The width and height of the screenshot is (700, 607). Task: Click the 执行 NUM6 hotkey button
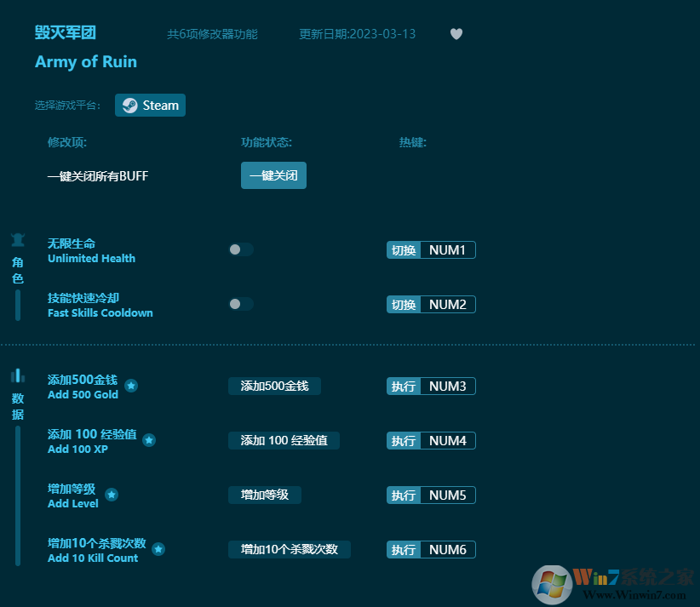[430, 549]
